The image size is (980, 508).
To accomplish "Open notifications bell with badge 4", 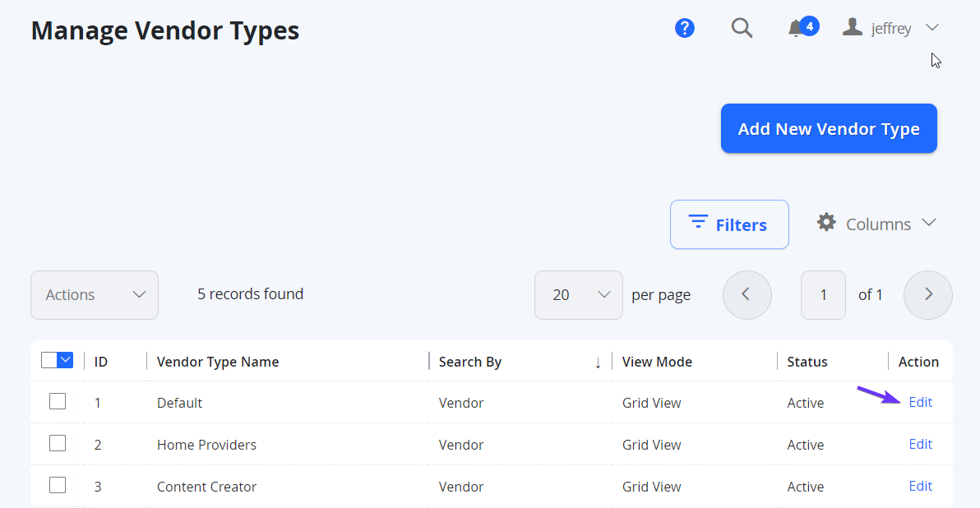I will tap(802, 27).
